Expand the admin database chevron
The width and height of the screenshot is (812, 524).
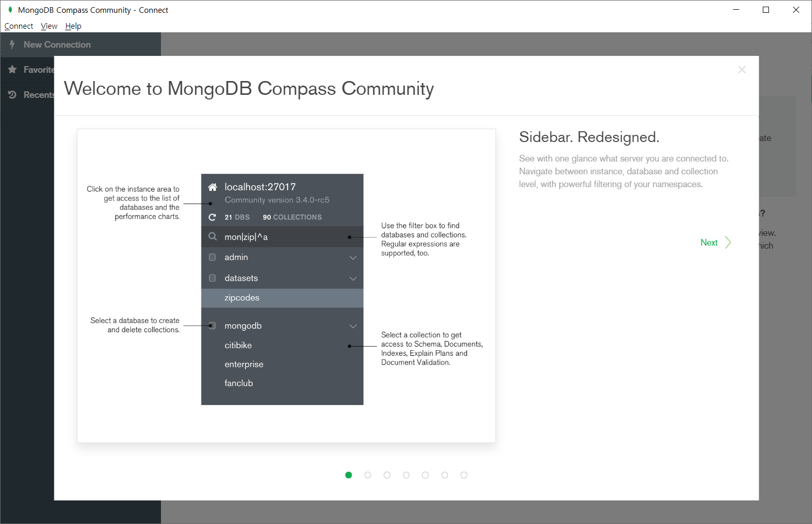tap(353, 257)
